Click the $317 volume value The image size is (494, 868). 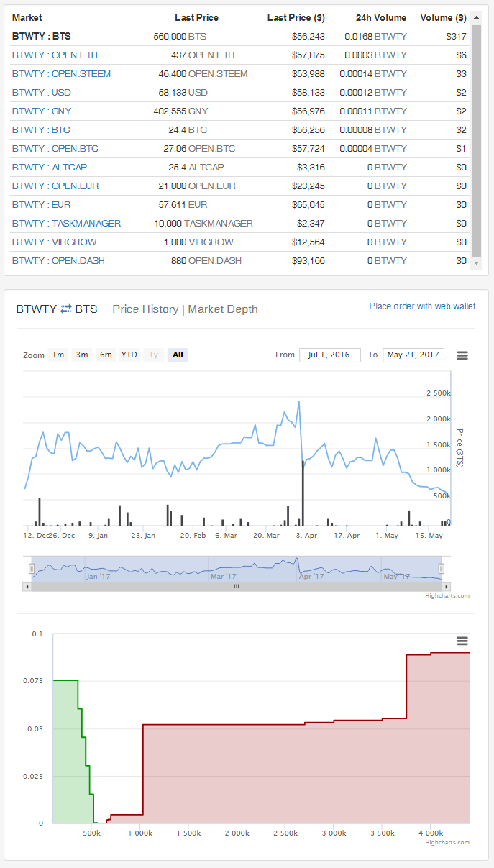click(x=456, y=36)
